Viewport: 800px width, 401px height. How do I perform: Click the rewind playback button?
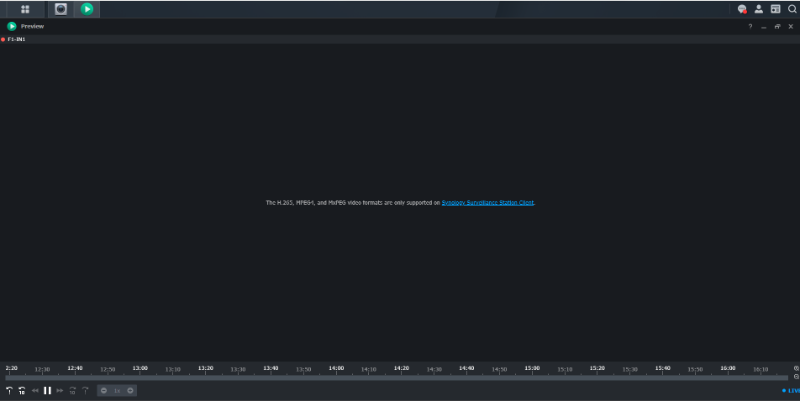35,390
